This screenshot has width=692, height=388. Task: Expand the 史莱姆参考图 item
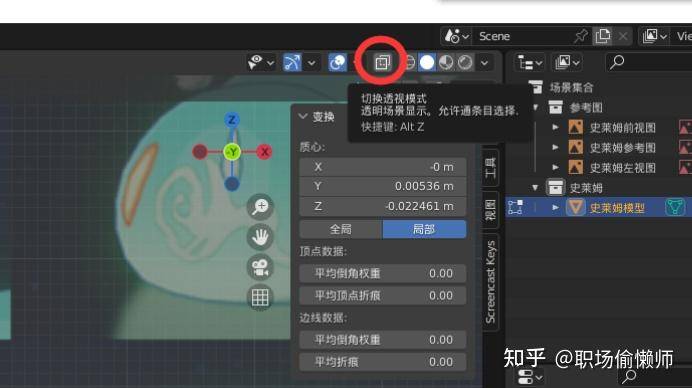pos(555,147)
